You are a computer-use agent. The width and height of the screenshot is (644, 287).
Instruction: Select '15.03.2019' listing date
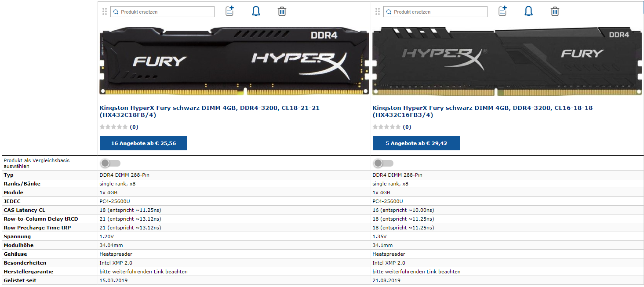pos(113,280)
